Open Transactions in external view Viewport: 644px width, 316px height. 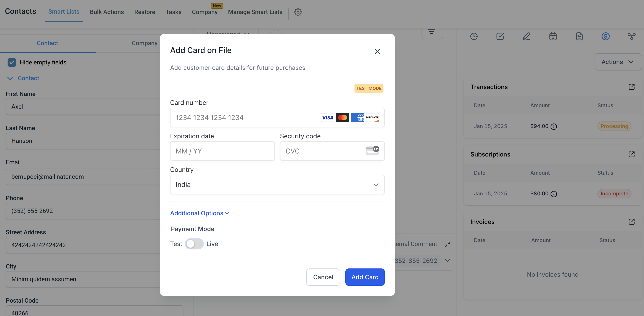[631, 87]
